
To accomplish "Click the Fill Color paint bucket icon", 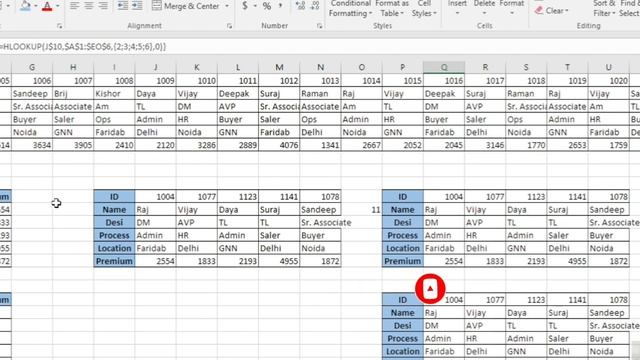I will [x=25, y=6].
